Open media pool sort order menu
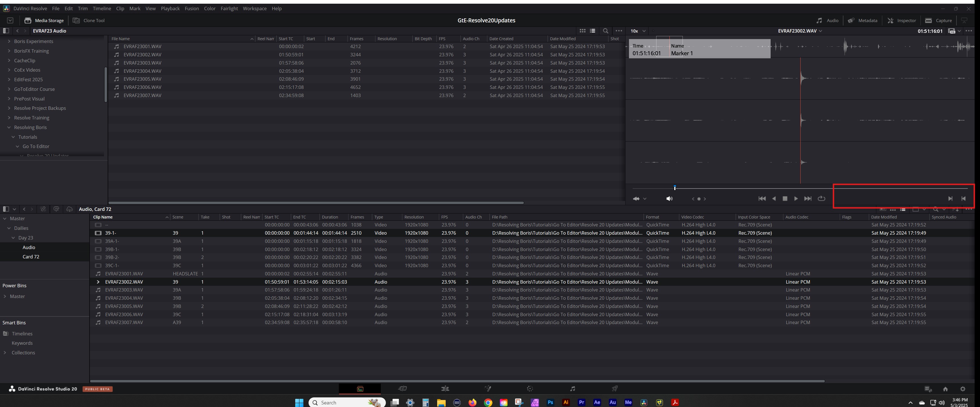The width and height of the screenshot is (980, 407). click(955, 209)
